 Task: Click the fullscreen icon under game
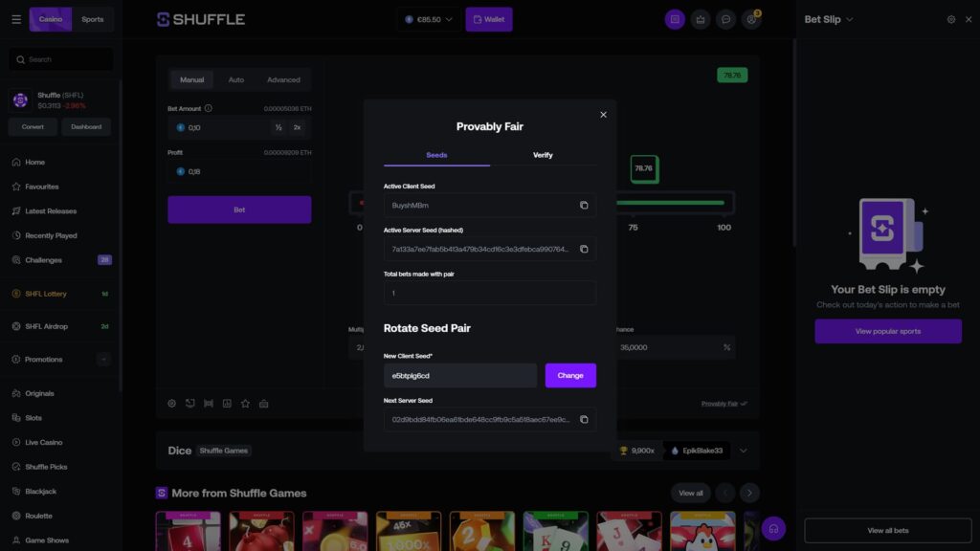[190, 404]
